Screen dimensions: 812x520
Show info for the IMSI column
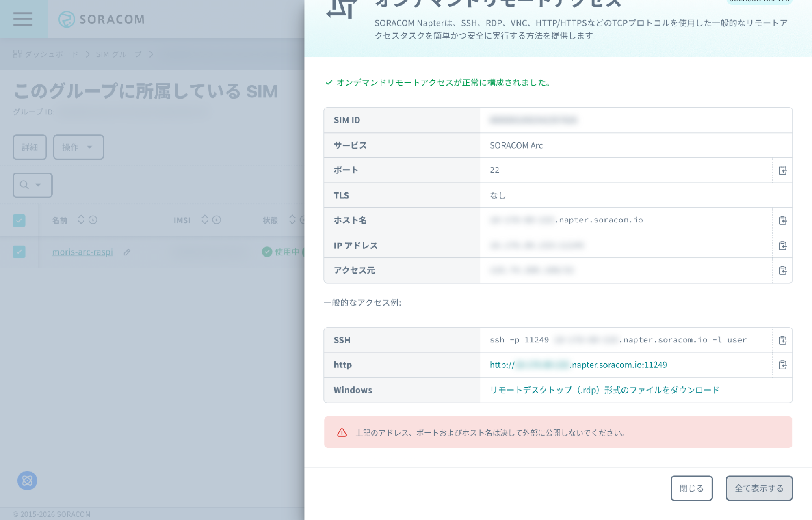click(x=217, y=220)
